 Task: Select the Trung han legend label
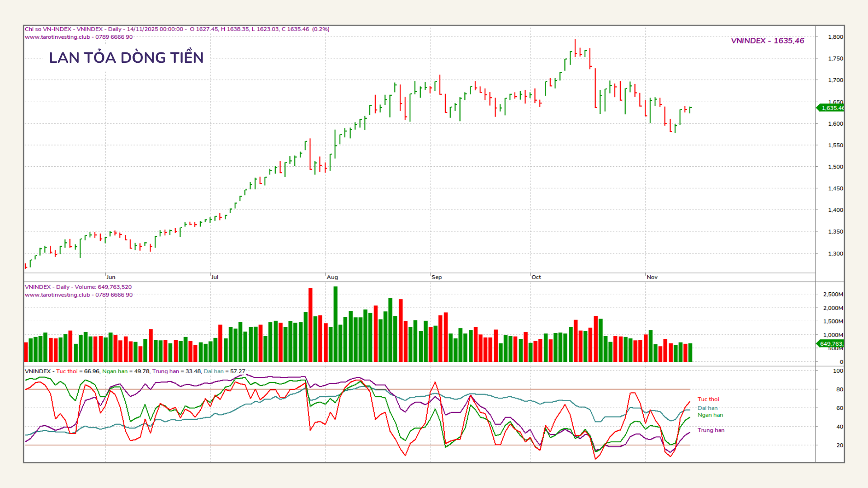tap(711, 430)
